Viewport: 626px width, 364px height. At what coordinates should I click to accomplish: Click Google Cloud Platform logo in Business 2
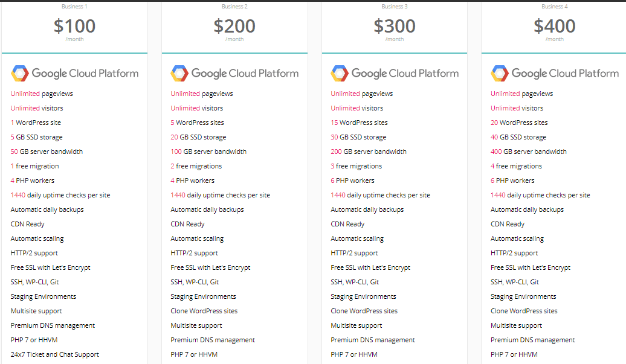(x=234, y=74)
